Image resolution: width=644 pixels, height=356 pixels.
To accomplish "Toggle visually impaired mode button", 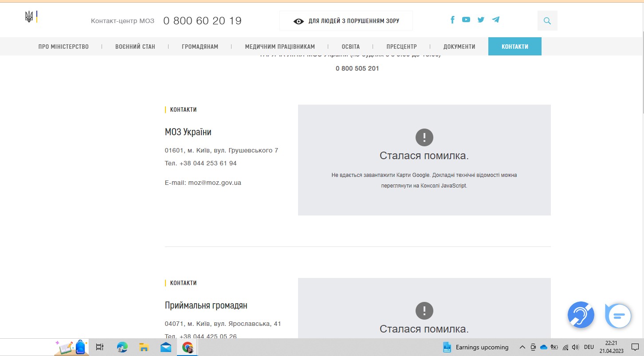I will click(x=346, y=21).
